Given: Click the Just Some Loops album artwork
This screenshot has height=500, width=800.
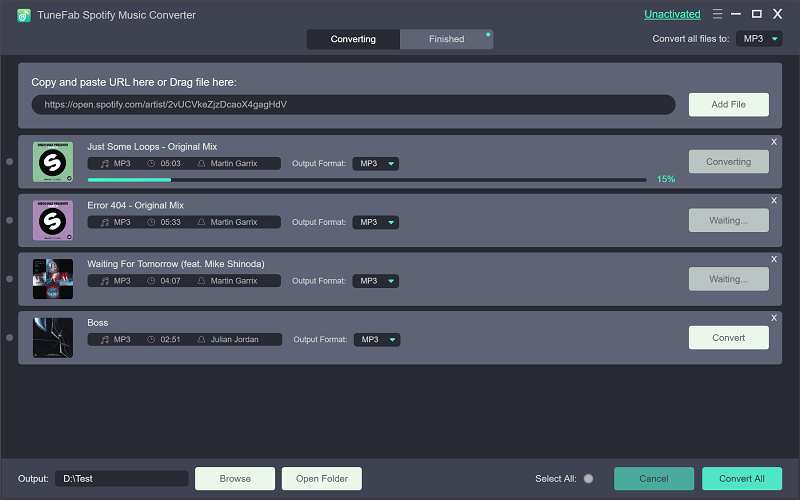Looking at the screenshot, I should (53, 162).
